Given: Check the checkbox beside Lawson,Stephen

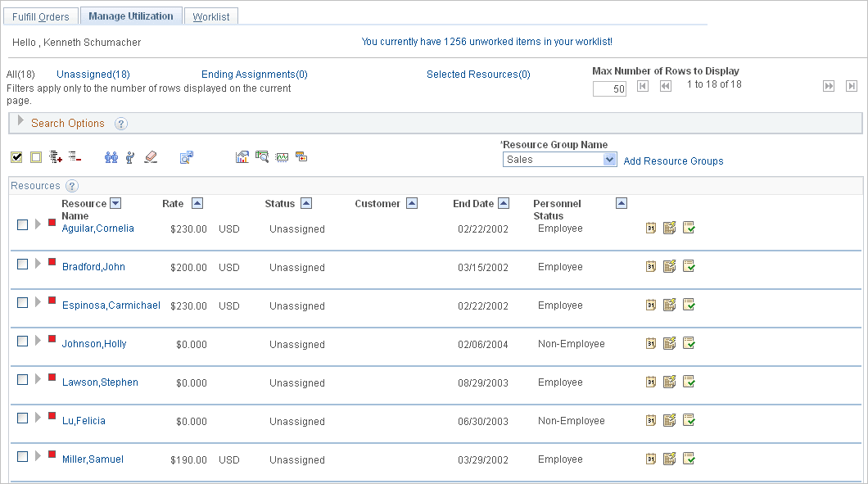Looking at the screenshot, I should tap(22, 378).
